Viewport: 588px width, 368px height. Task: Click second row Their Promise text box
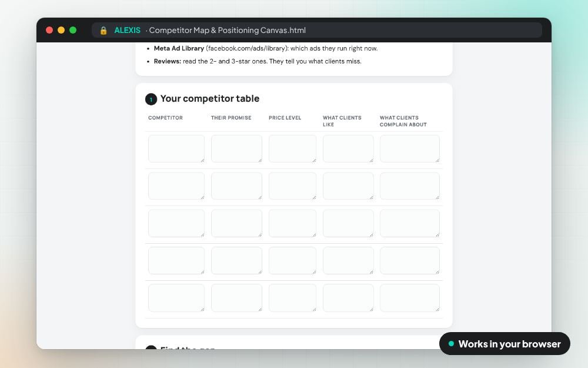coord(236,186)
